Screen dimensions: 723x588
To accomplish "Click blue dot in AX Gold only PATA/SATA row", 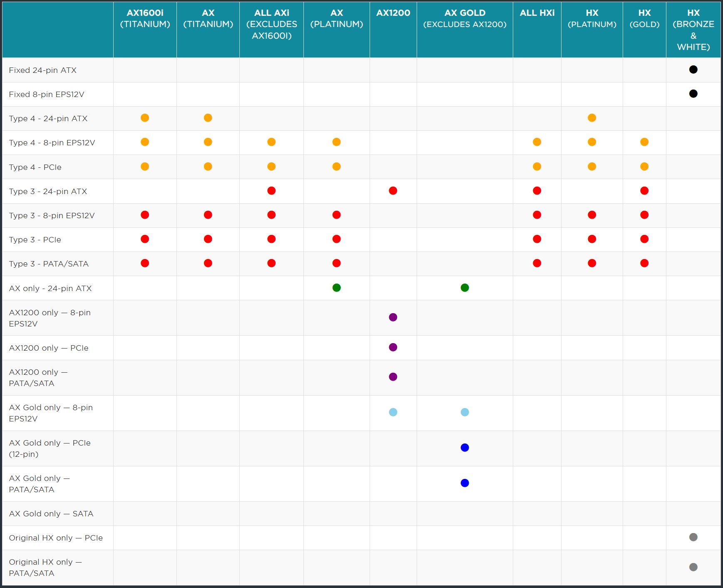I will point(465,483).
